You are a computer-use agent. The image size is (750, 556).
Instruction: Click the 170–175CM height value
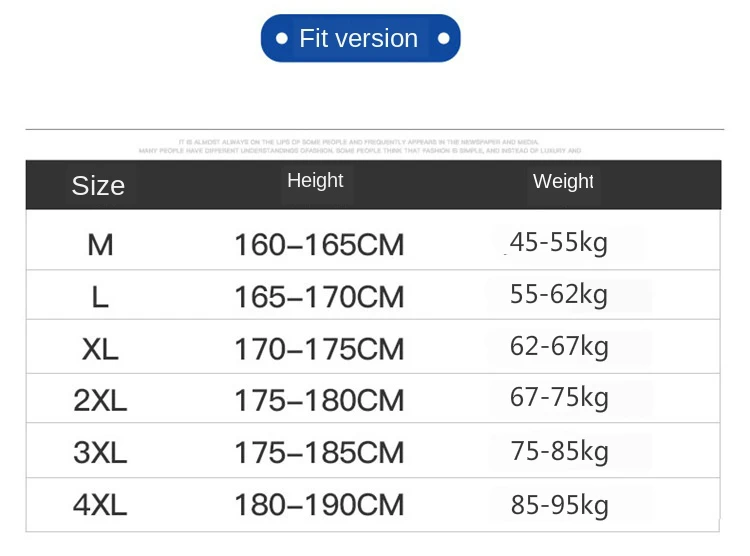point(319,349)
